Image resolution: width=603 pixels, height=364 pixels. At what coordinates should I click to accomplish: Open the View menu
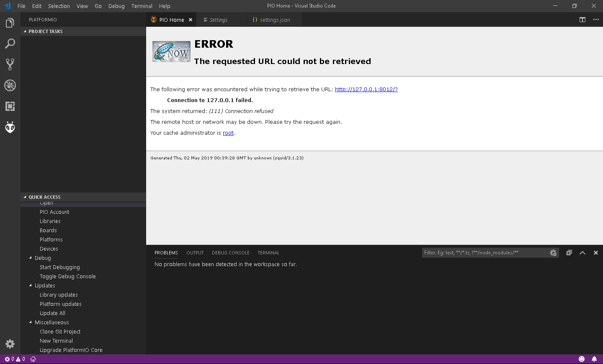(x=82, y=6)
